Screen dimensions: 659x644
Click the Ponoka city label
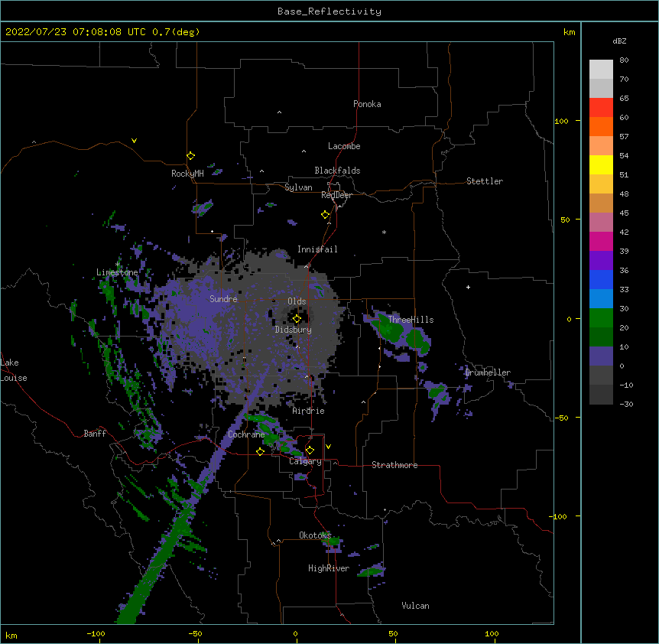point(367,104)
